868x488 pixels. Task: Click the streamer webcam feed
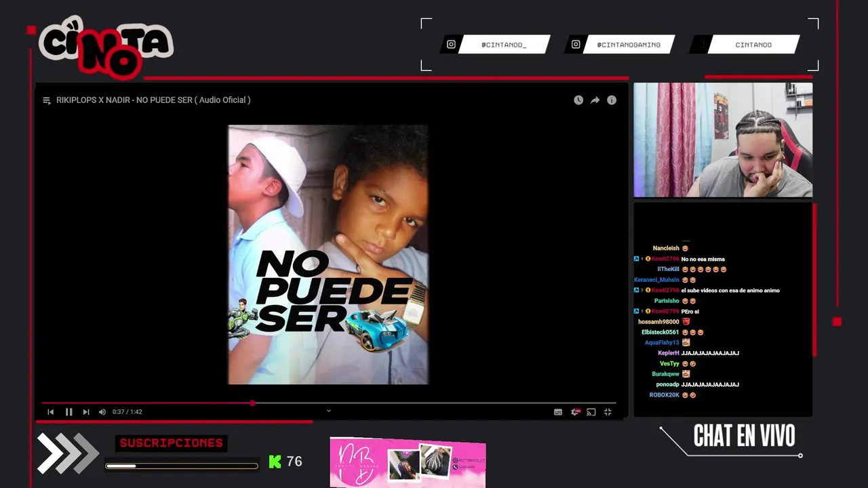(x=723, y=140)
